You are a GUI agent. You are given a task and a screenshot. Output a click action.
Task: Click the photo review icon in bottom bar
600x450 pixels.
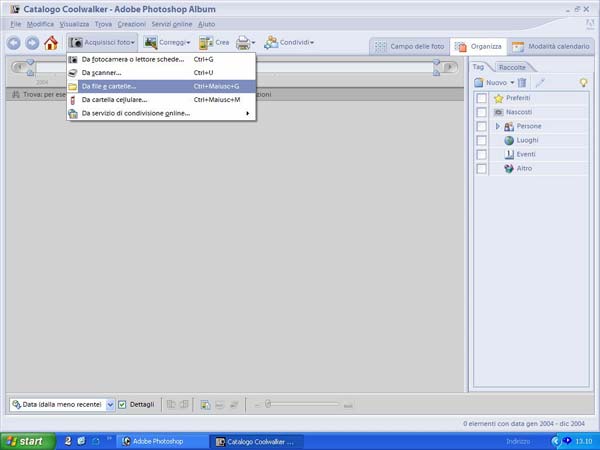coord(205,405)
